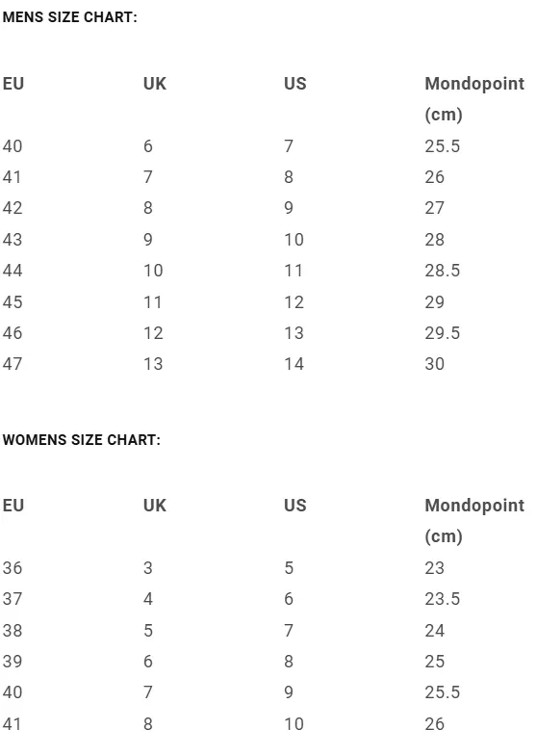
Task: Click the MENS SIZE CHART heading
Action: [70, 17]
